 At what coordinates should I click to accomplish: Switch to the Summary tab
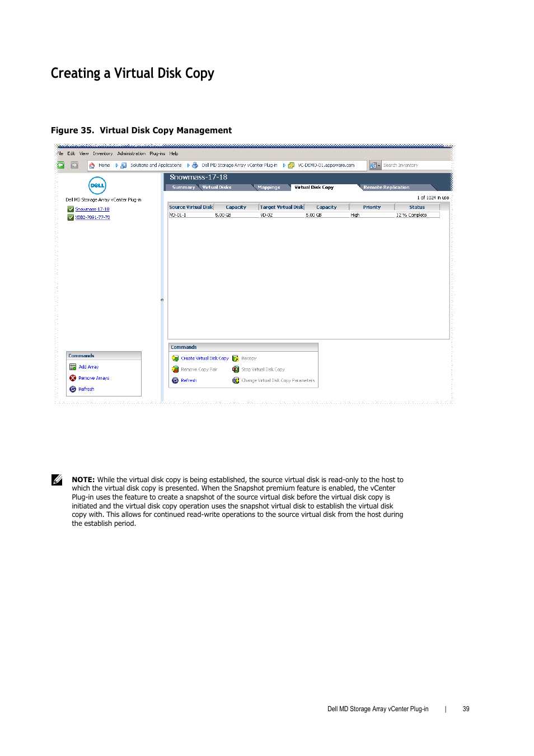(184, 187)
